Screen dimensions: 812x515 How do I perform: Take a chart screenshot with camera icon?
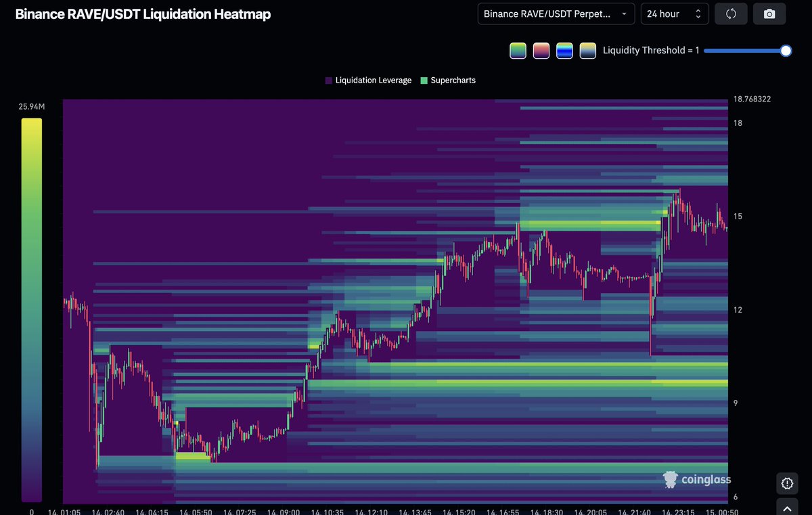click(x=769, y=14)
